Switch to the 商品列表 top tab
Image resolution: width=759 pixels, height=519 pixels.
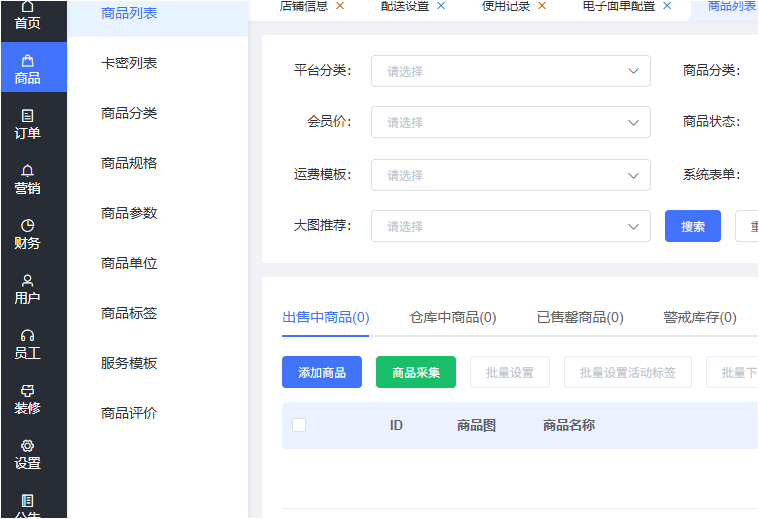732,6
